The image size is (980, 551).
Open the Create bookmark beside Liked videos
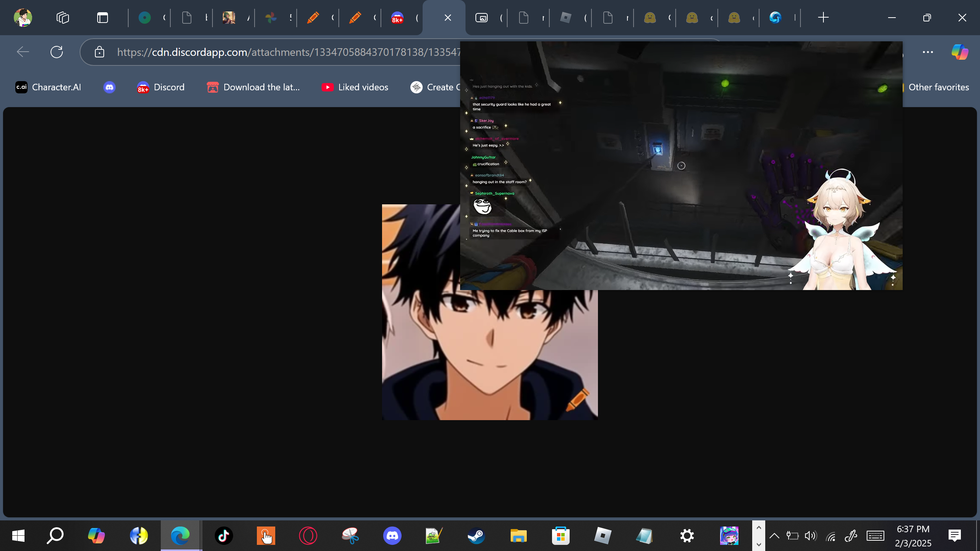tap(435, 87)
